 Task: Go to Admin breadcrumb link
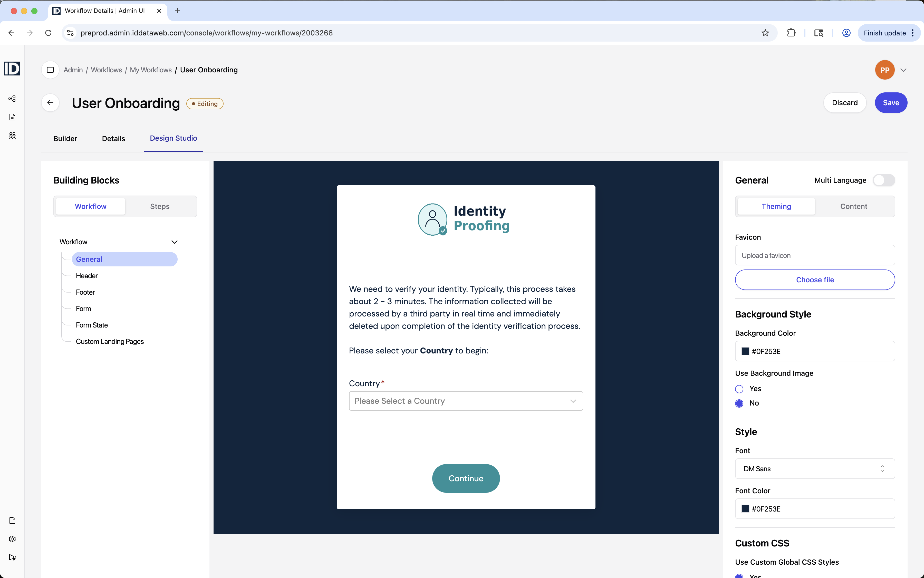(x=73, y=70)
